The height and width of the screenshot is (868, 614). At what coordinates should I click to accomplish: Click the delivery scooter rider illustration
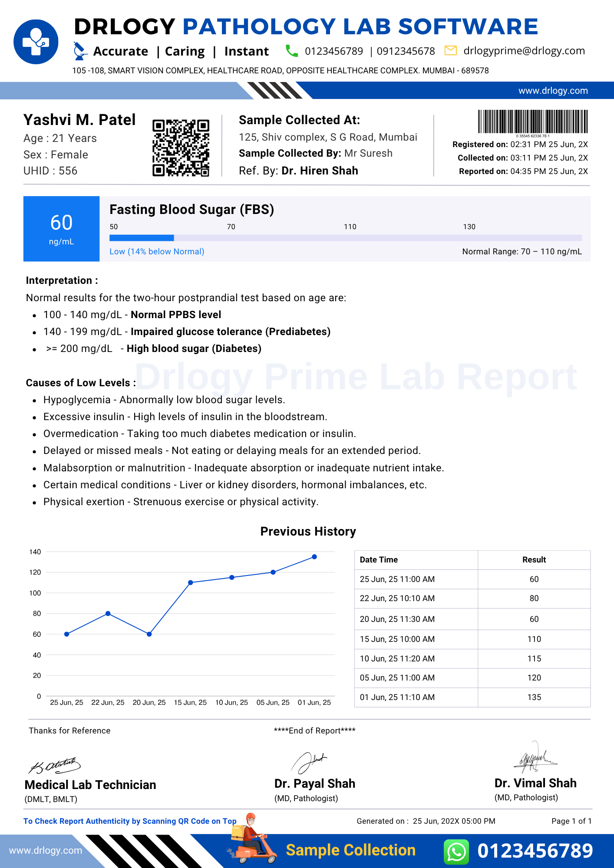coord(252,839)
